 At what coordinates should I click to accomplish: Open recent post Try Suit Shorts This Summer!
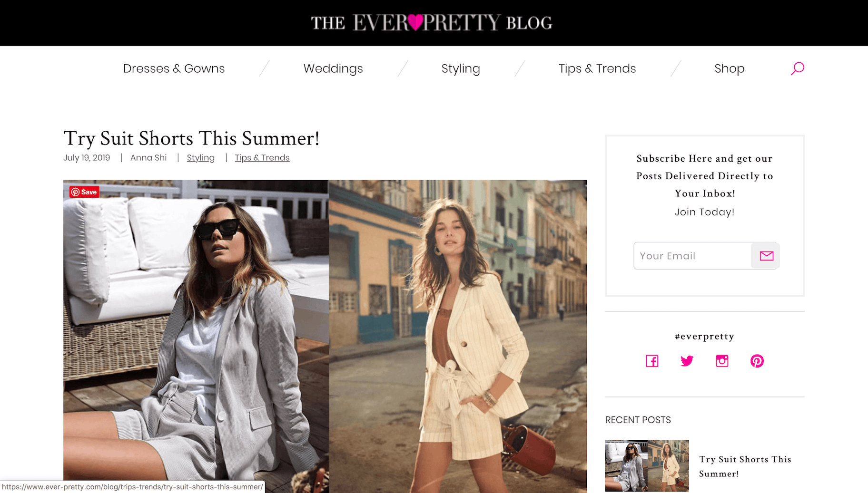pyautogui.click(x=745, y=466)
